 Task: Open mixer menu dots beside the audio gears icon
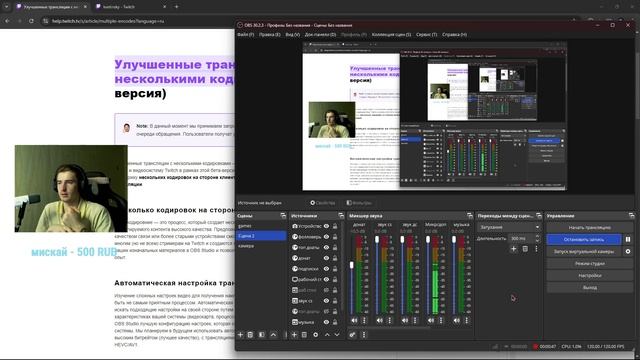pos(364,335)
